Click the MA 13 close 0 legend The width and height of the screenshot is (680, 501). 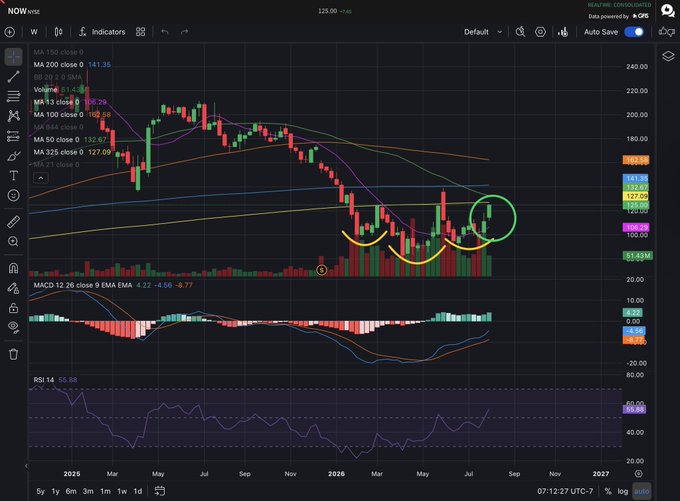point(56,102)
